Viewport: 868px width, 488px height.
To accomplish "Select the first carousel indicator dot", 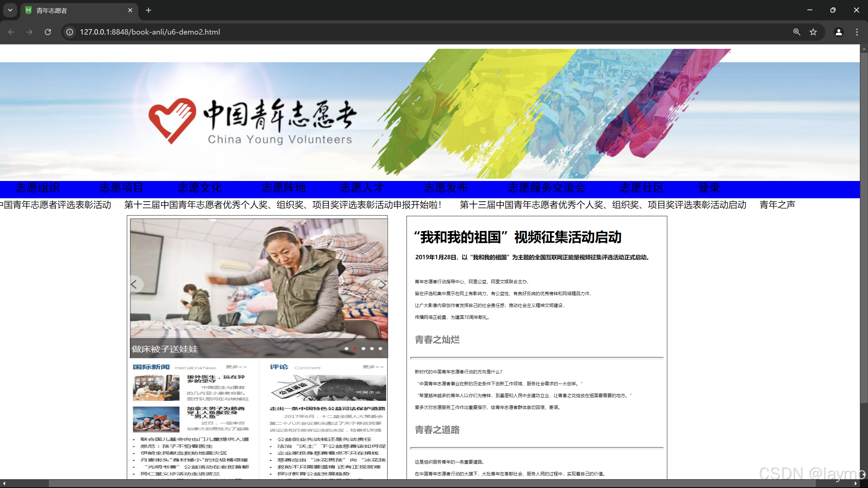I will point(346,348).
